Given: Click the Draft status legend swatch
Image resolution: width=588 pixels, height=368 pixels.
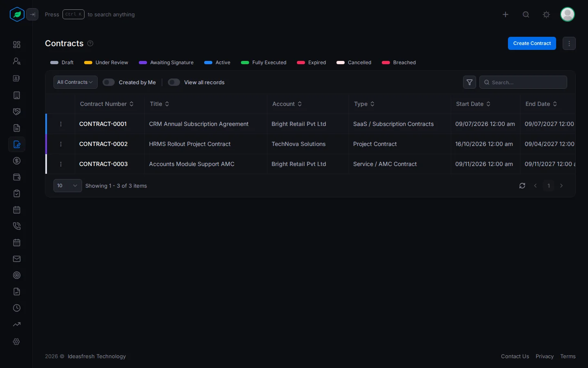Looking at the screenshot, I should (x=54, y=63).
